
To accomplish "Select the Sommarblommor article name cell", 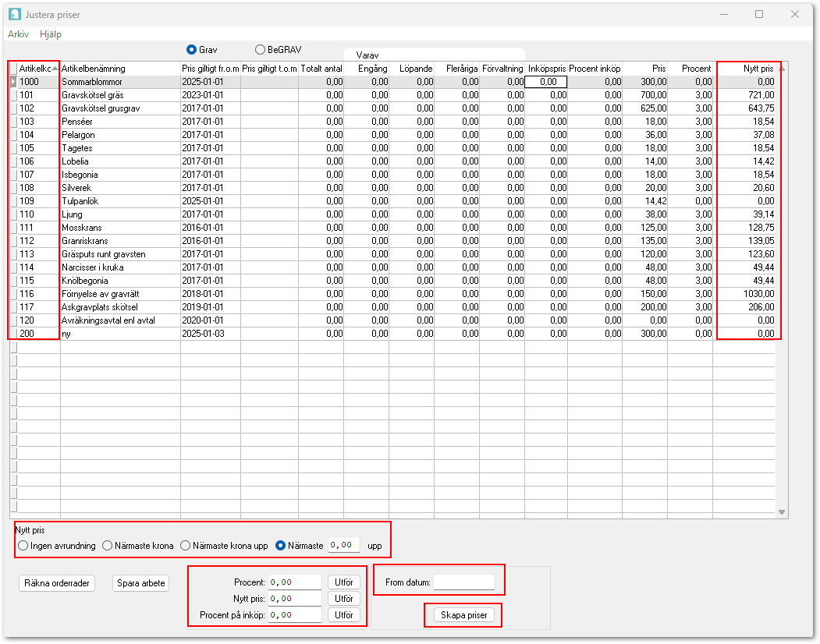I will [x=120, y=82].
